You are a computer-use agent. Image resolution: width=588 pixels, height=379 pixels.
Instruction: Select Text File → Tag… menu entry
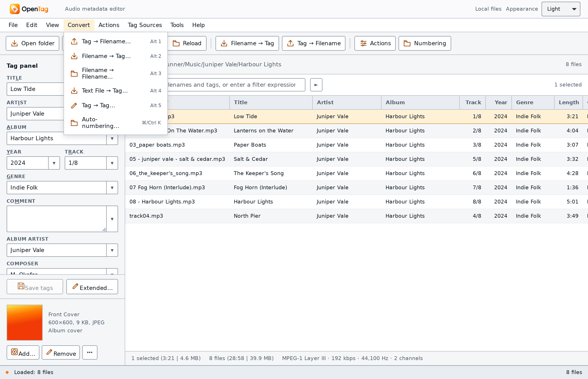(115, 90)
